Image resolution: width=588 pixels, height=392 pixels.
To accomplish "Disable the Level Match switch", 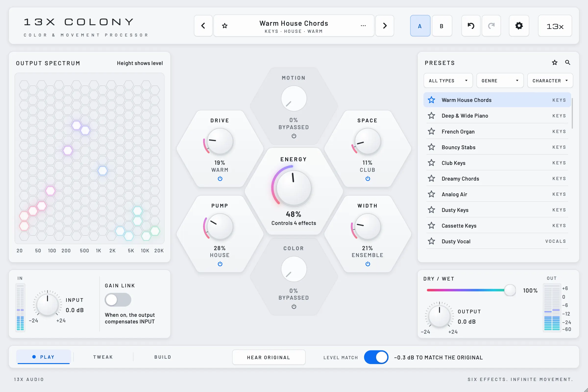I will coord(376,357).
